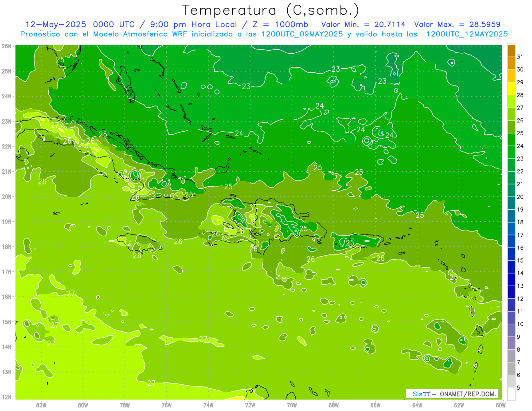
Task: Click the 'ONAMET/REP.DOM.' credit label
Action: pyautogui.click(x=469, y=394)
